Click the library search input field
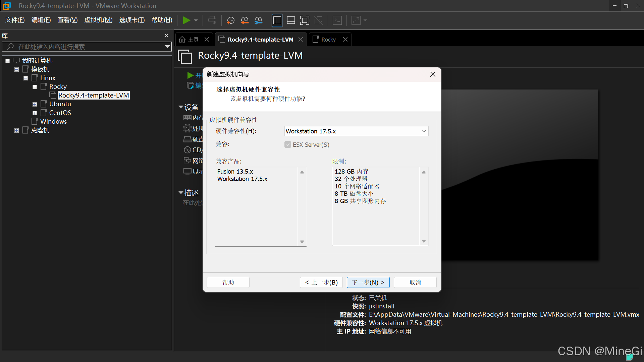Image resolution: width=644 pixels, height=362 pixels. 86,47
